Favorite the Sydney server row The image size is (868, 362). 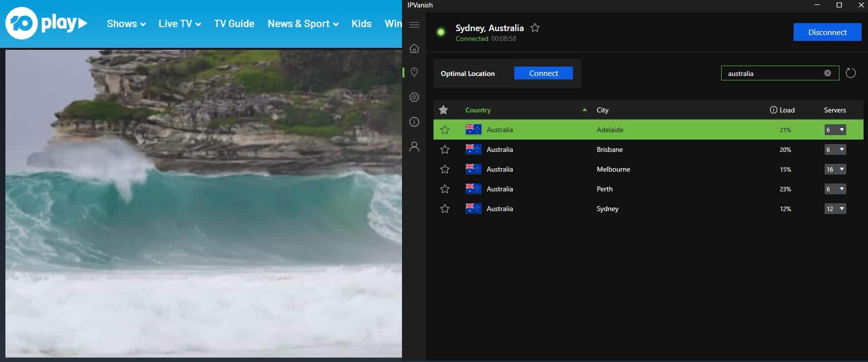coord(445,209)
